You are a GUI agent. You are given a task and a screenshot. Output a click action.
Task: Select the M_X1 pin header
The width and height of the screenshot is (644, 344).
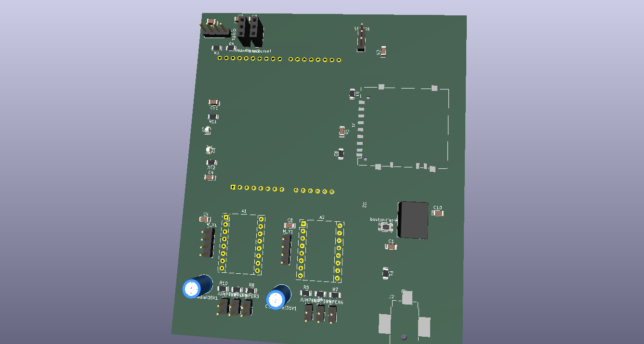click(x=207, y=242)
